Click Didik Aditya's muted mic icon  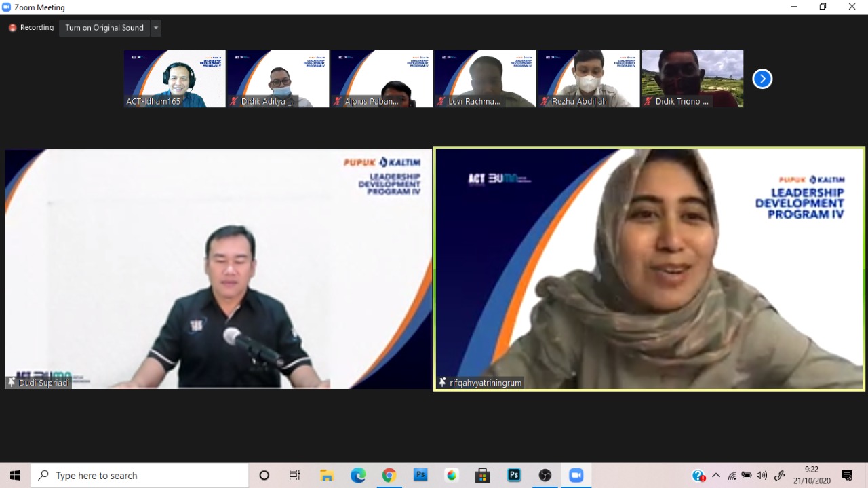pyautogui.click(x=235, y=101)
